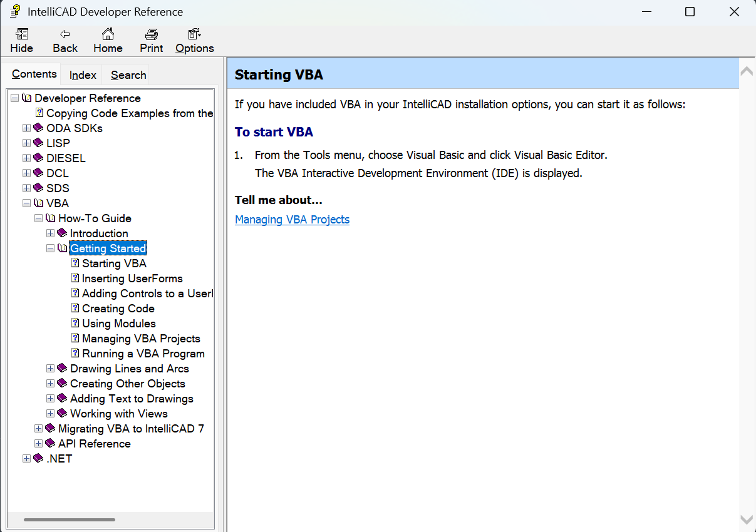Click the Inserting UserForms topic page icon
756x532 pixels.
(x=75, y=278)
